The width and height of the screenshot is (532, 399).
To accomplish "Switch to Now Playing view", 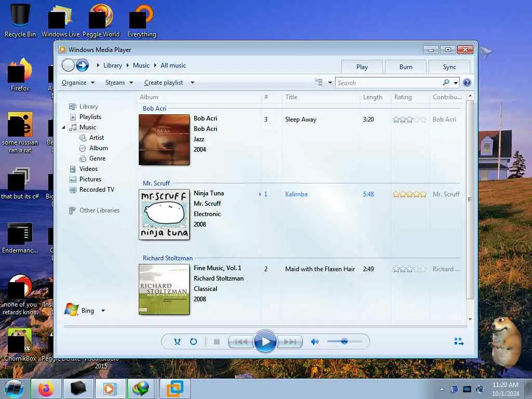I will (459, 341).
